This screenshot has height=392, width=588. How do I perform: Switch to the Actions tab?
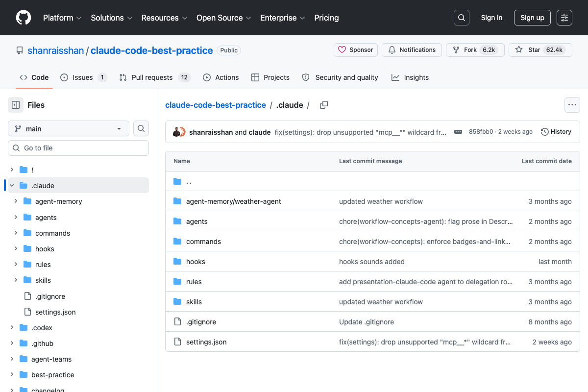[x=221, y=77]
